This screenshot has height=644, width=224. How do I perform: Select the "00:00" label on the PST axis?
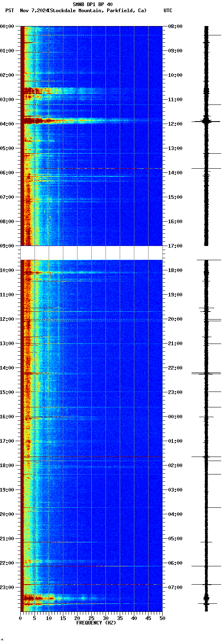pos(7,26)
